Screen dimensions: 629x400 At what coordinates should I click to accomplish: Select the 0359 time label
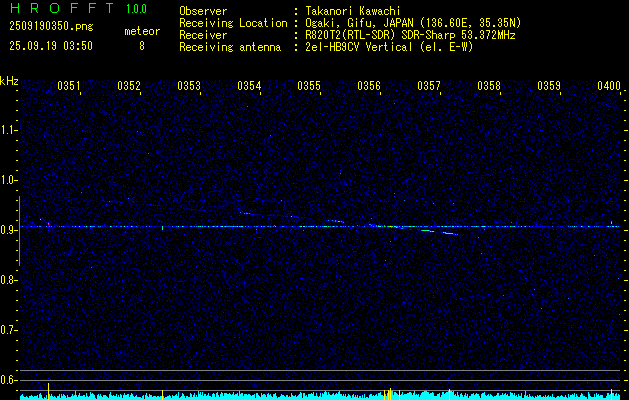pos(549,87)
